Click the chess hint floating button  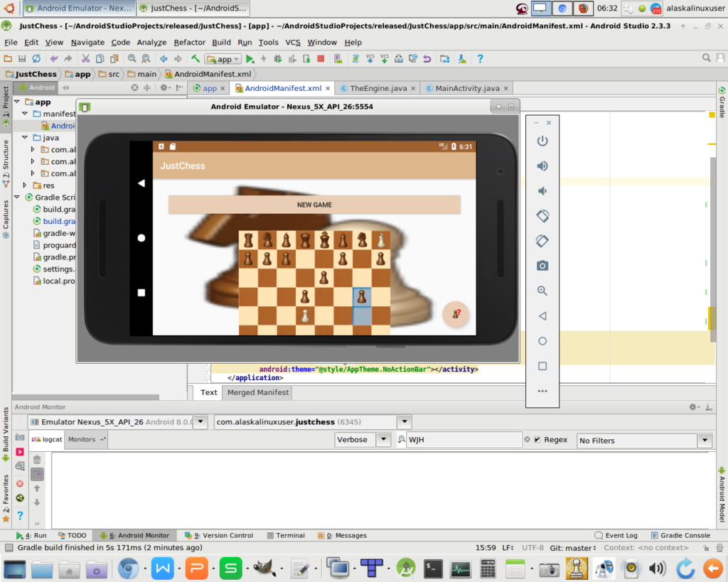coord(456,313)
